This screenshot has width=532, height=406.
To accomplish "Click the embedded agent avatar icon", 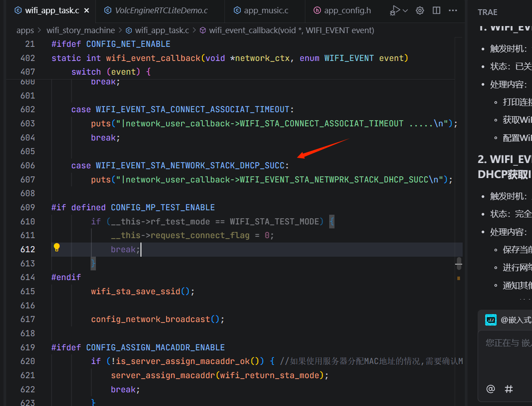I will point(491,320).
